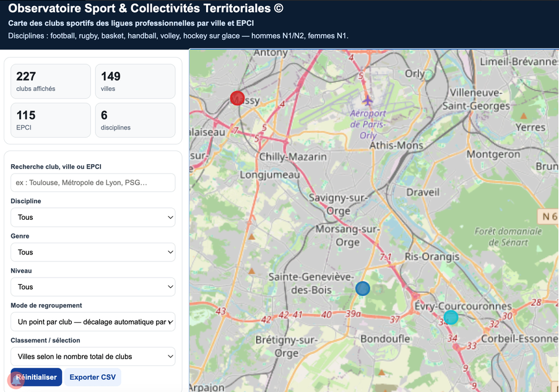The height and width of the screenshot is (392, 559).
Task: Click the red club marker at Massy
Action: (x=237, y=98)
